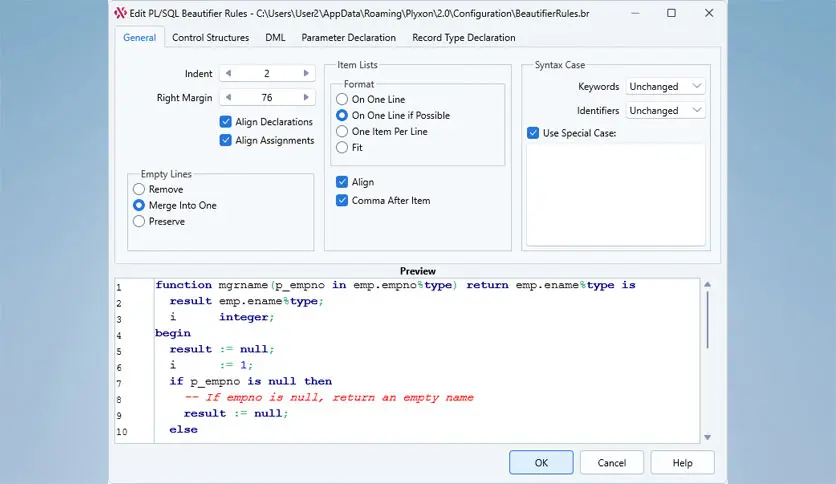Click 'if p_empno is null then' line
Viewport: 836px width, 484px height.
coord(251,382)
